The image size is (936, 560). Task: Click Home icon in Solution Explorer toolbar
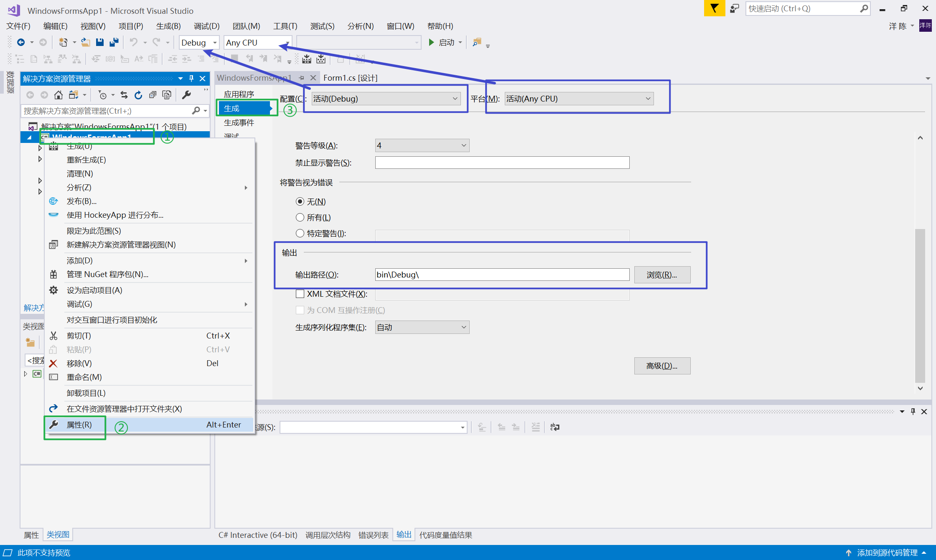(x=58, y=95)
